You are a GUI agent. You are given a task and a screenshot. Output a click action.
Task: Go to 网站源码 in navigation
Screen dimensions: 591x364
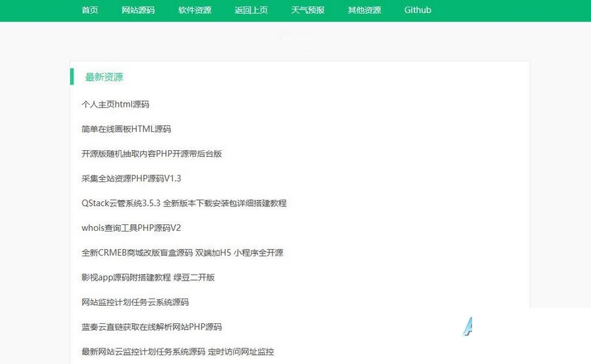point(138,10)
